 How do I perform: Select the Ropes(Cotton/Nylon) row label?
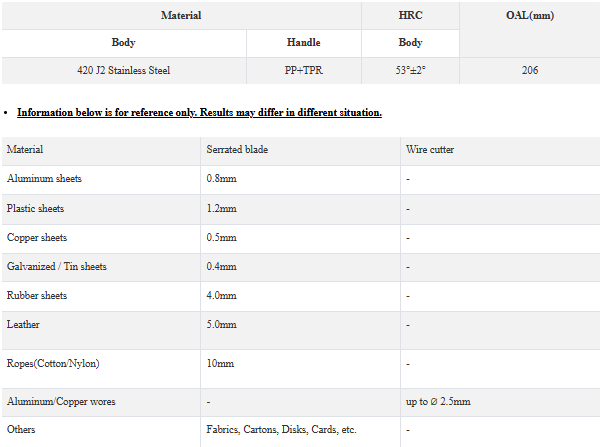(53, 364)
